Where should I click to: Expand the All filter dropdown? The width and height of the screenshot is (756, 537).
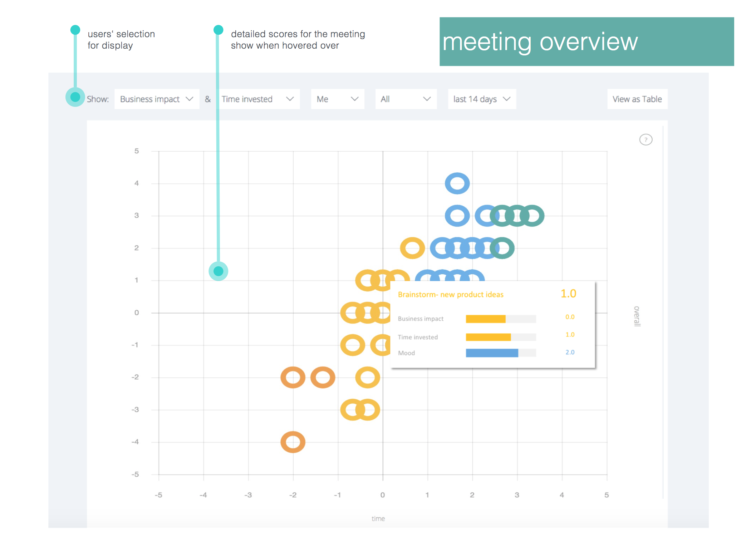pos(406,99)
